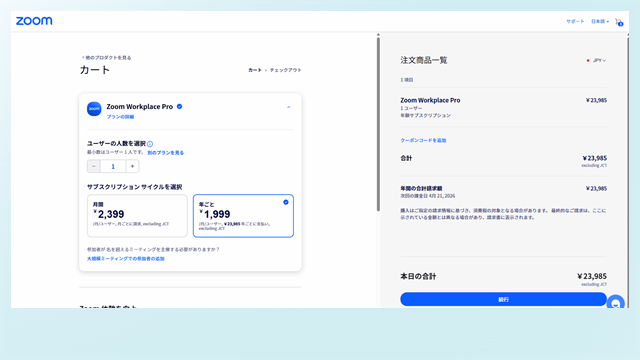
Task: Click the カート breadcrumb step
Action: 255,70
